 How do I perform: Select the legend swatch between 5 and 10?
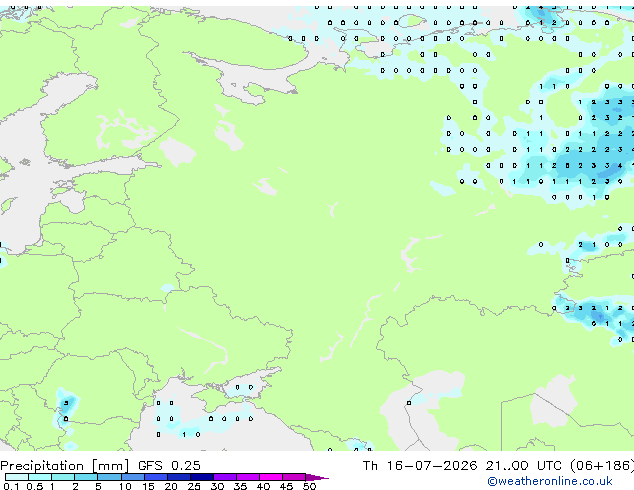[109, 477]
